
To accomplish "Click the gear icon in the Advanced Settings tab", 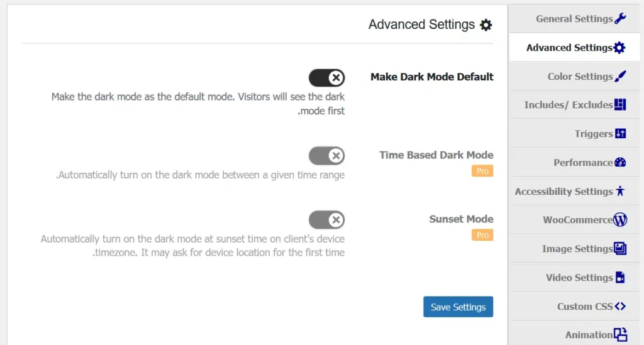I will (619, 48).
